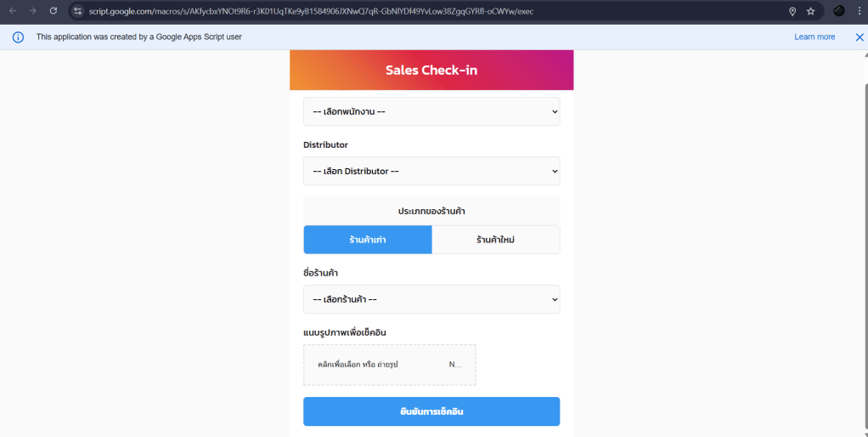The width and height of the screenshot is (868, 437).
Task: Bookmark this page with the star
Action: [x=810, y=11]
